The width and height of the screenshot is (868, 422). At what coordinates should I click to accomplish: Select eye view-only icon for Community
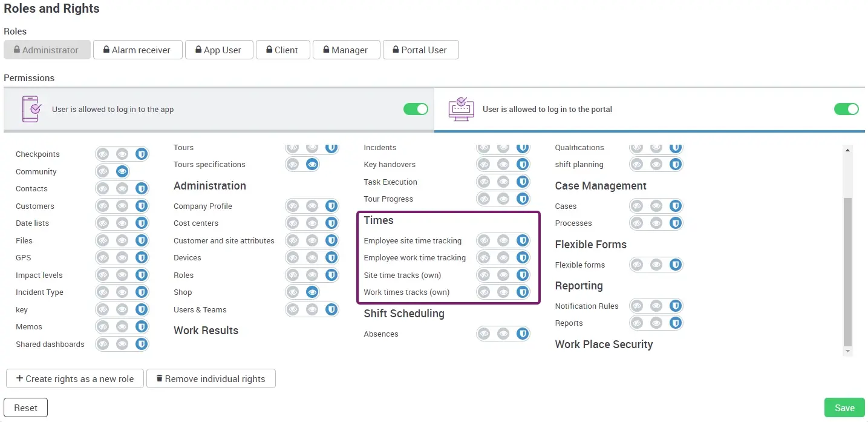tap(122, 171)
